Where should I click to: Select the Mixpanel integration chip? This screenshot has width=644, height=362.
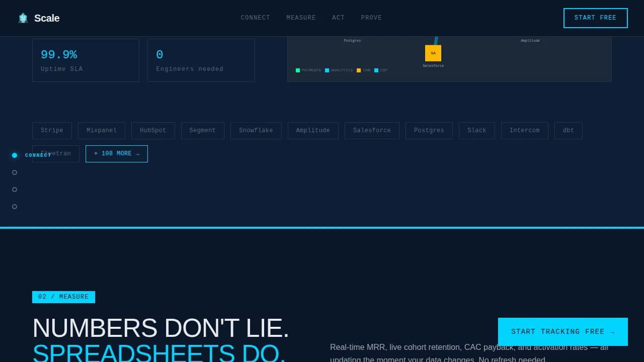click(x=102, y=131)
